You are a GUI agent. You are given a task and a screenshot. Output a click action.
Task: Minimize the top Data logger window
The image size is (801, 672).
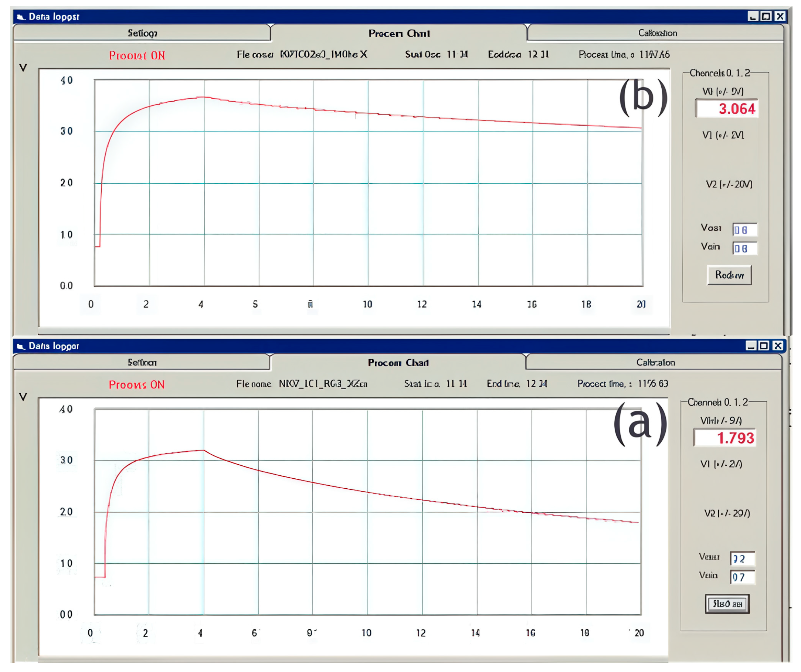[753, 16]
